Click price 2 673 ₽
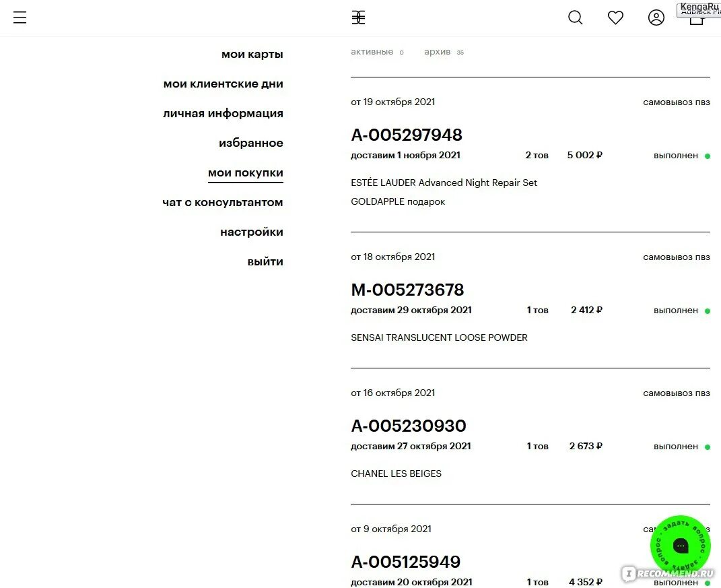Viewport: 721px width, 588px height. [x=586, y=447]
